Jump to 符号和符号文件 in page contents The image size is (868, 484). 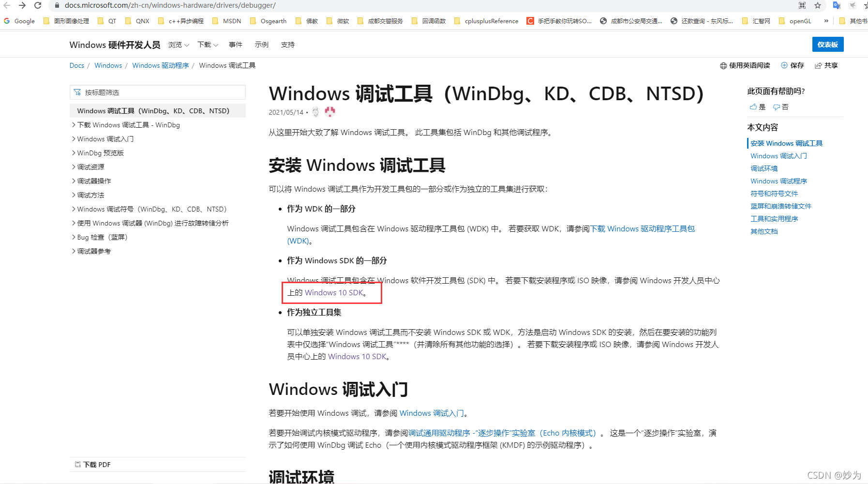click(x=774, y=194)
